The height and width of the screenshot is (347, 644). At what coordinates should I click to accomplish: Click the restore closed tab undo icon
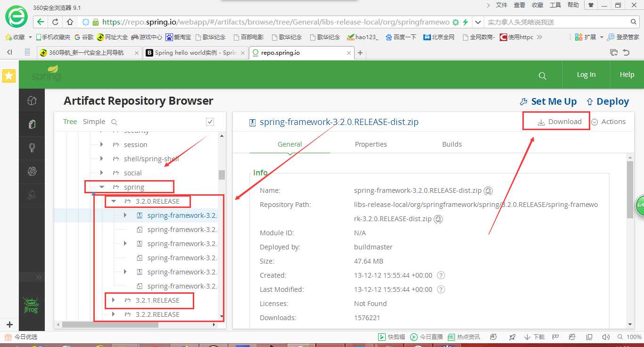pos(626,52)
